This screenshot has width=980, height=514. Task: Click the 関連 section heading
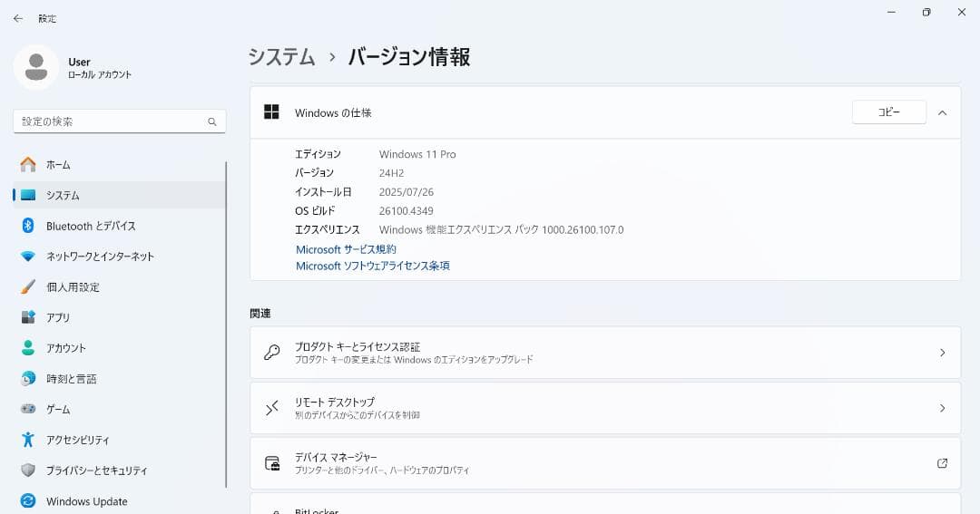(x=260, y=313)
